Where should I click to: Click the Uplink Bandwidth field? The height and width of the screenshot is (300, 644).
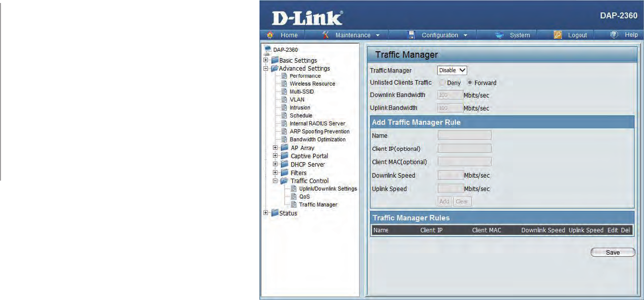(x=450, y=107)
